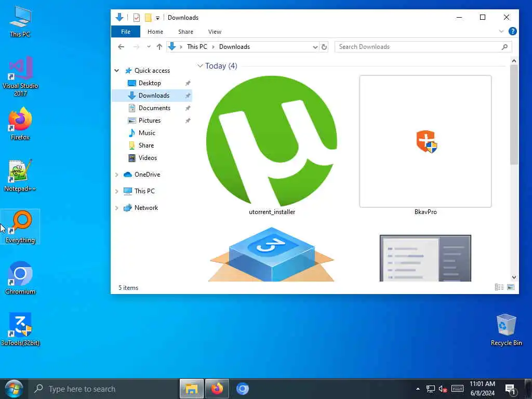The width and height of the screenshot is (532, 399).
Task: Select the utorrent_installer file thumbnail
Action: (x=272, y=141)
